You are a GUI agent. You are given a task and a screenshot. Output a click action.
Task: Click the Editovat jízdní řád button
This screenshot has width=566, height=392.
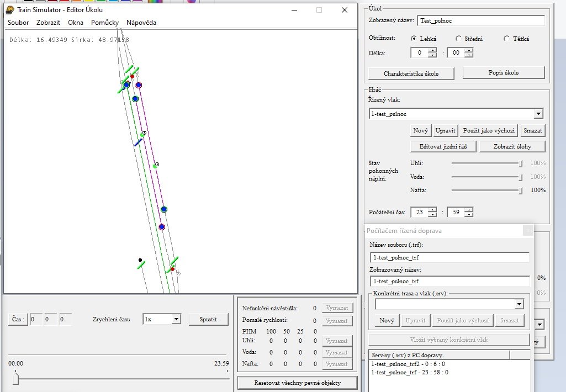[x=443, y=146]
